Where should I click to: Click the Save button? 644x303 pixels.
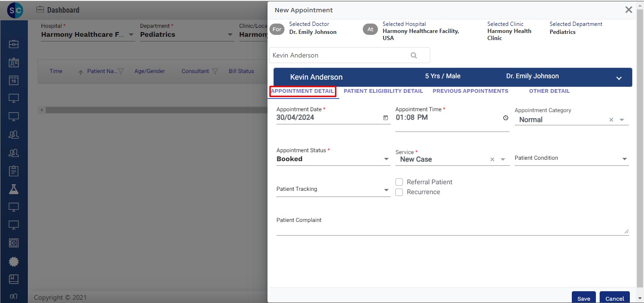(584, 298)
